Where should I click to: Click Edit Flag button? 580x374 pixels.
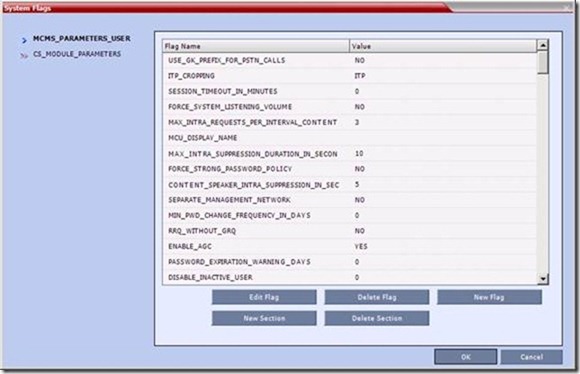(264, 297)
